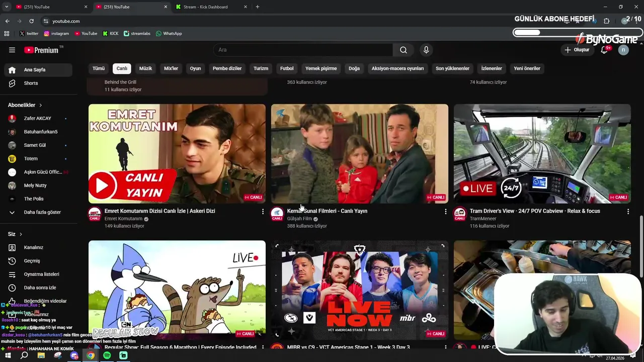Select the Canlı filter chip
Screen dimensions: 644x362
[122, 68]
